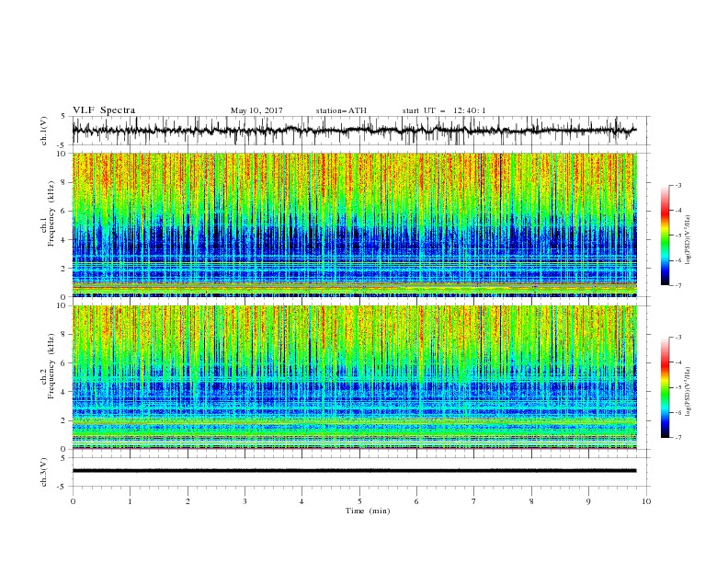
Task: Click the 'Time (min)' axis label
Action: pos(368,511)
